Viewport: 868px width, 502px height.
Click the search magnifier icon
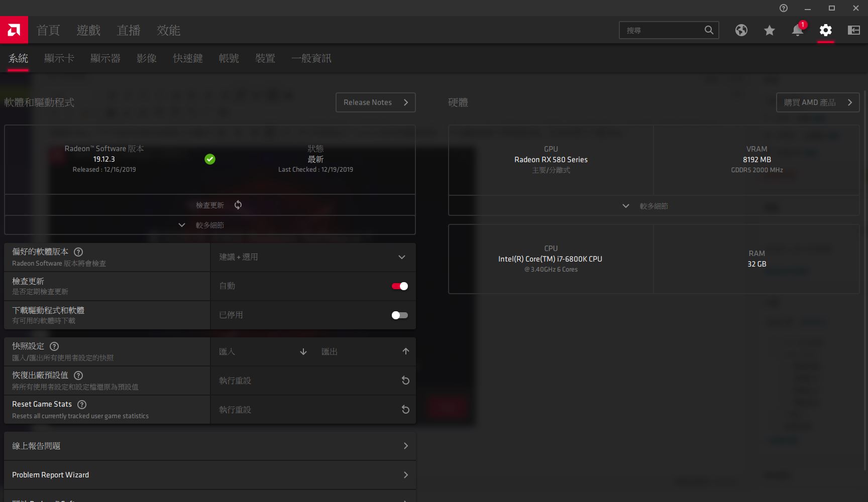[x=709, y=30]
